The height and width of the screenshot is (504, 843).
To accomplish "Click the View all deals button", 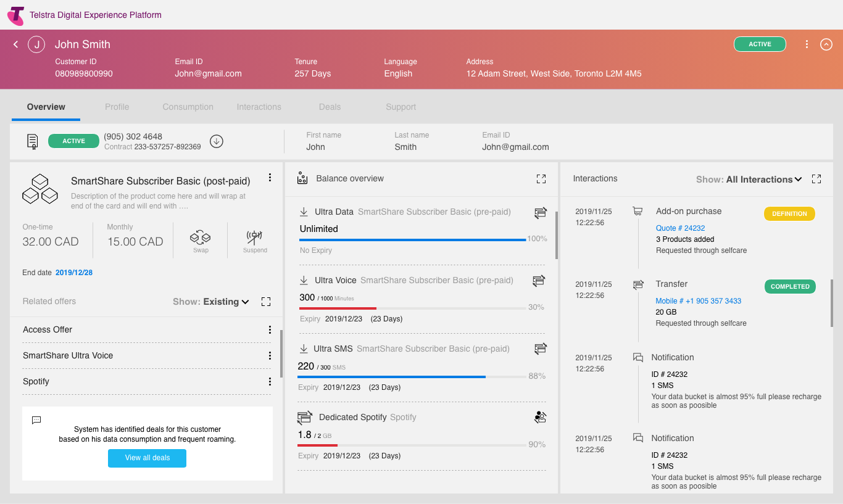I will [147, 458].
